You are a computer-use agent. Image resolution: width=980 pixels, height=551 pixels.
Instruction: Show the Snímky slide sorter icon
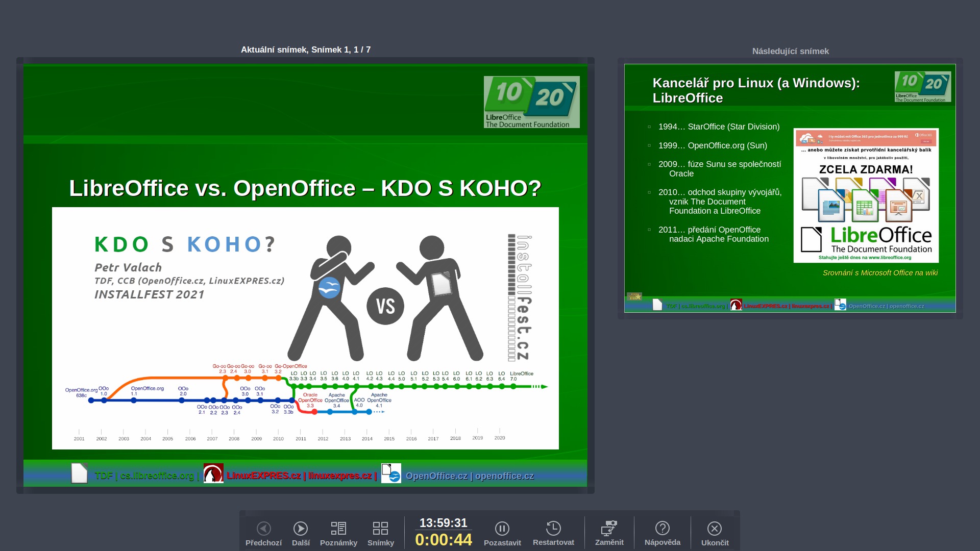(x=380, y=528)
